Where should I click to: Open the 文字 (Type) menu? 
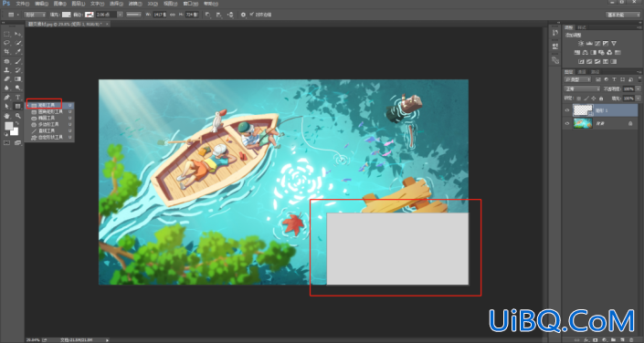pos(97,4)
